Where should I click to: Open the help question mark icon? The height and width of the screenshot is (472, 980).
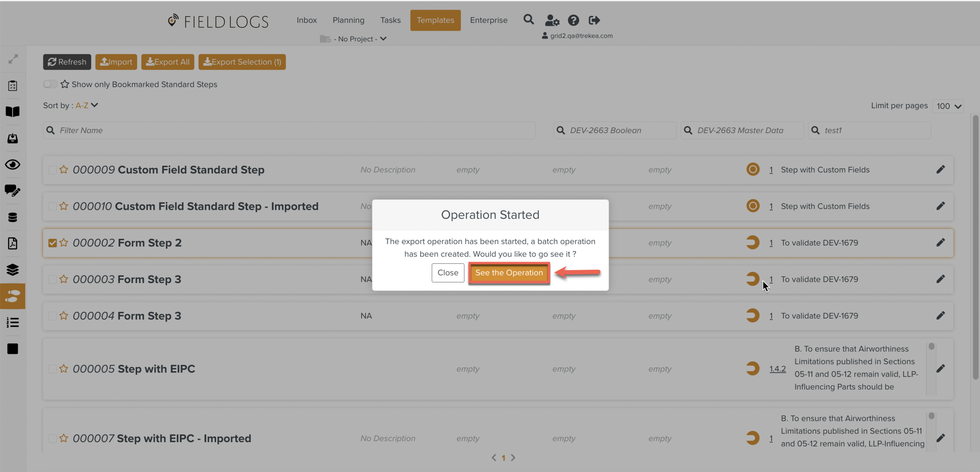(573, 20)
